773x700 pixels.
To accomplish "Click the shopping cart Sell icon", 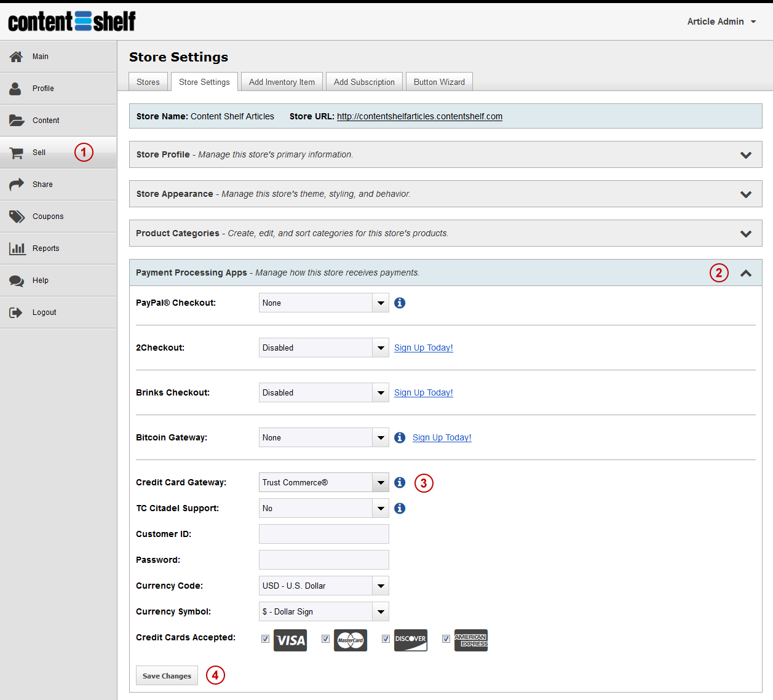I will (17, 153).
